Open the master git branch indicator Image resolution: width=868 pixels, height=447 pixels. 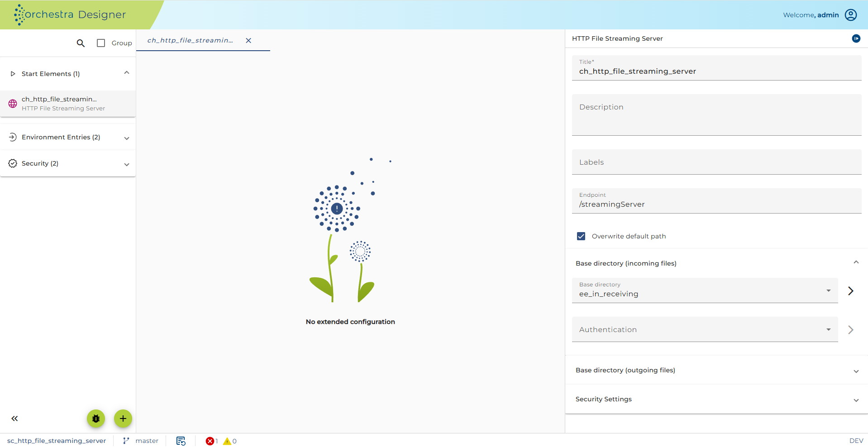coord(141,441)
